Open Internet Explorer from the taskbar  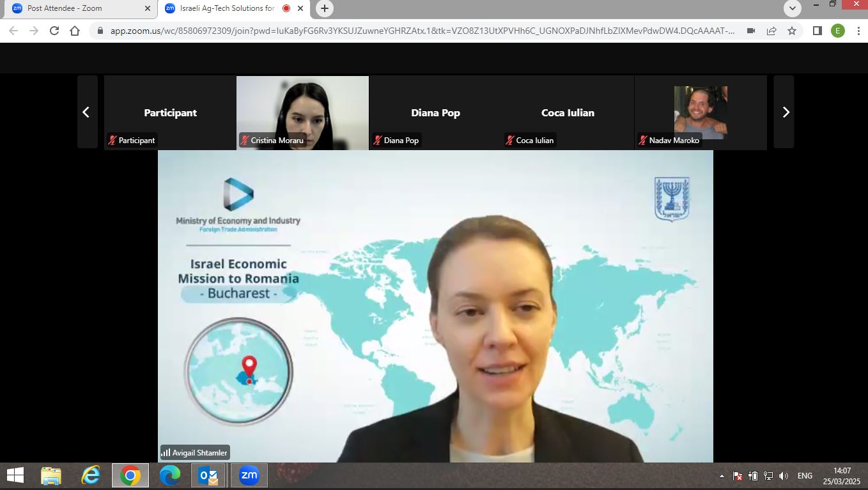(x=91, y=475)
